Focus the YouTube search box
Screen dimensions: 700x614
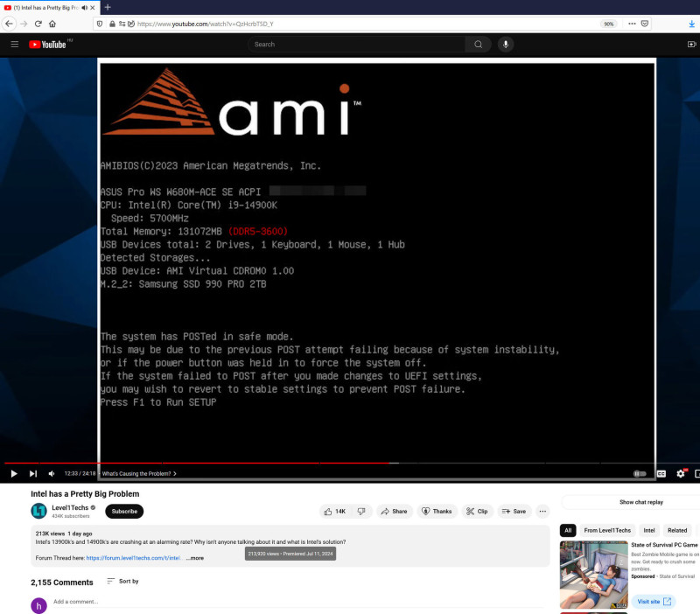pos(356,45)
